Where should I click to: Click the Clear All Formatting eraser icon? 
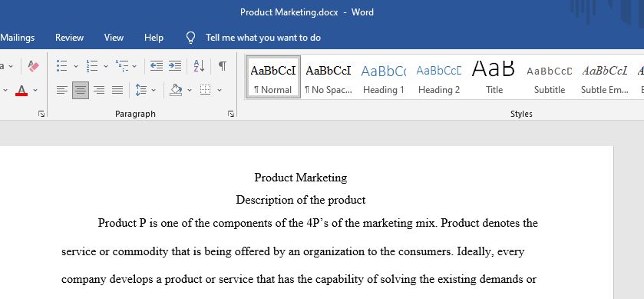tap(33, 66)
